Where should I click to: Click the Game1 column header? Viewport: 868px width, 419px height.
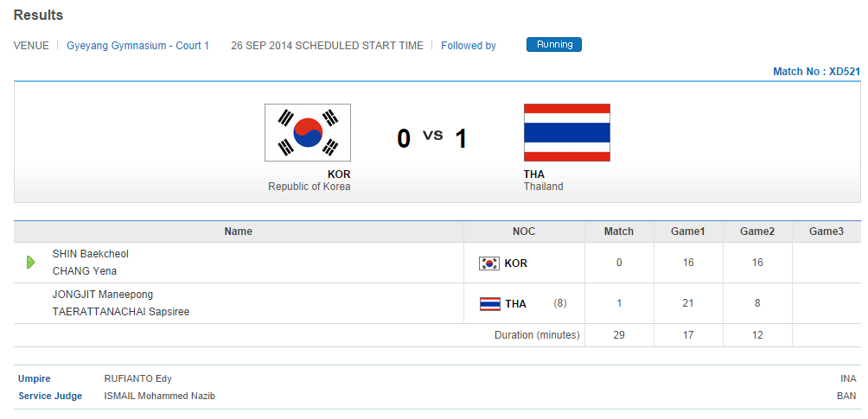click(688, 232)
